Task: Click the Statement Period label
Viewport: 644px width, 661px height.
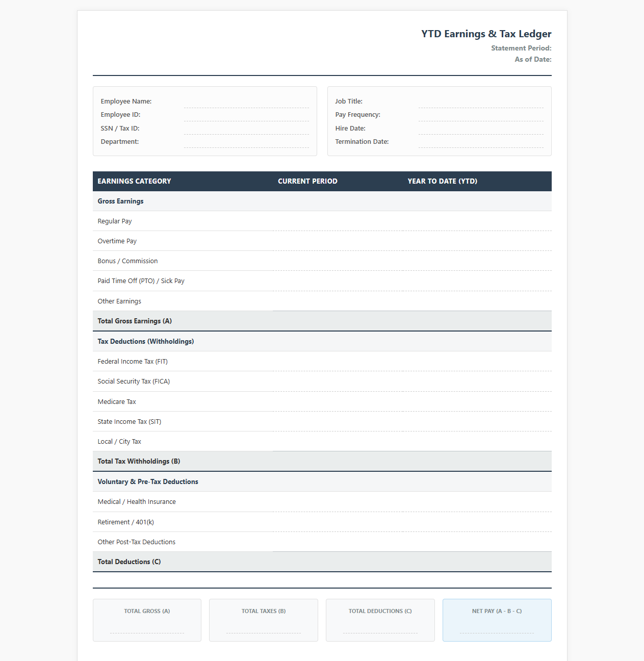Action: [521, 48]
